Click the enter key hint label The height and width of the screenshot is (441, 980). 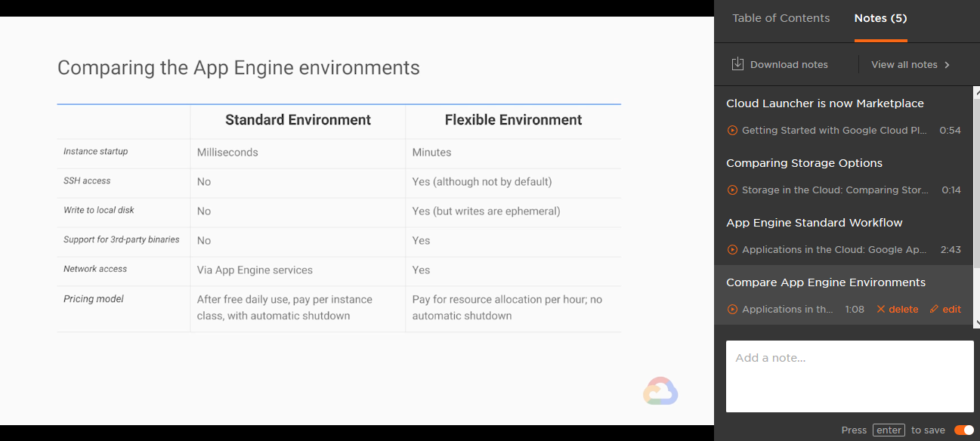click(x=889, y=430)
